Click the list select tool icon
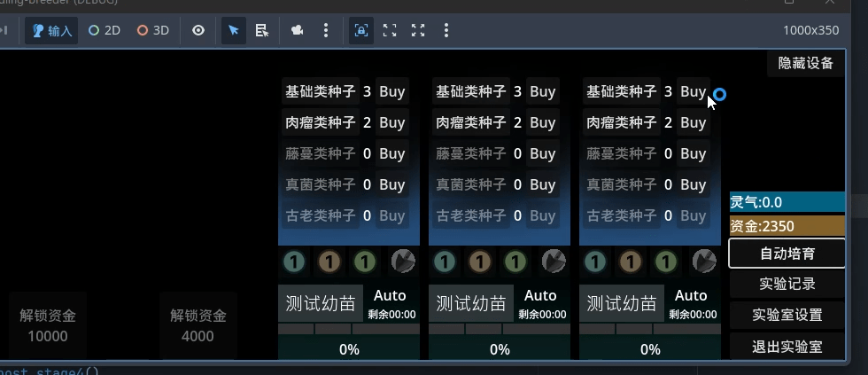 pos(262,30)
